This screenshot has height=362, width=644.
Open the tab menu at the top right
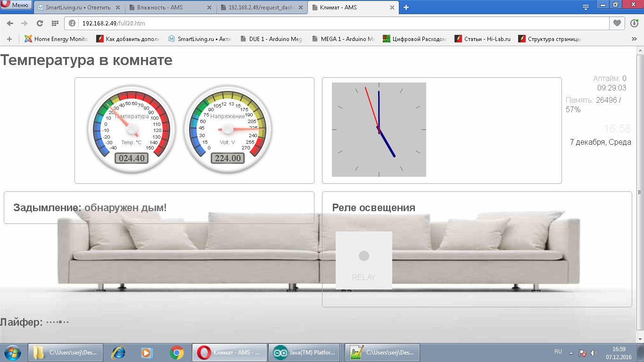[586, 7]
